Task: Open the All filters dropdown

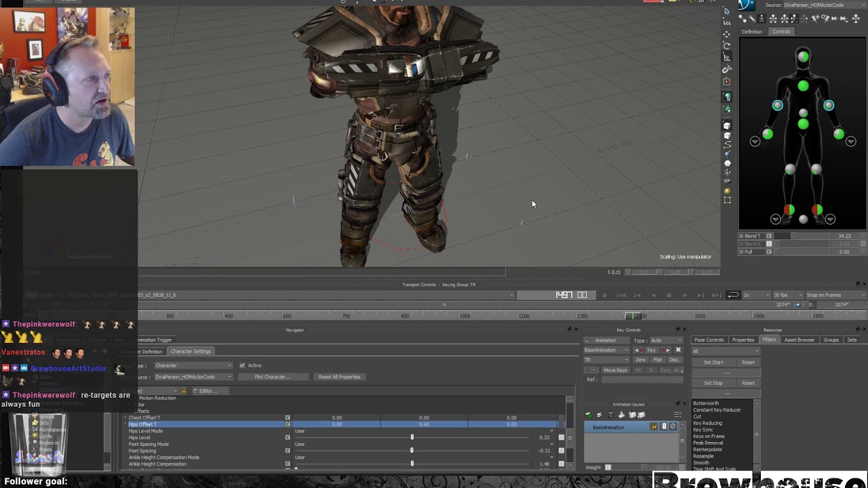Action: (726, 351)
